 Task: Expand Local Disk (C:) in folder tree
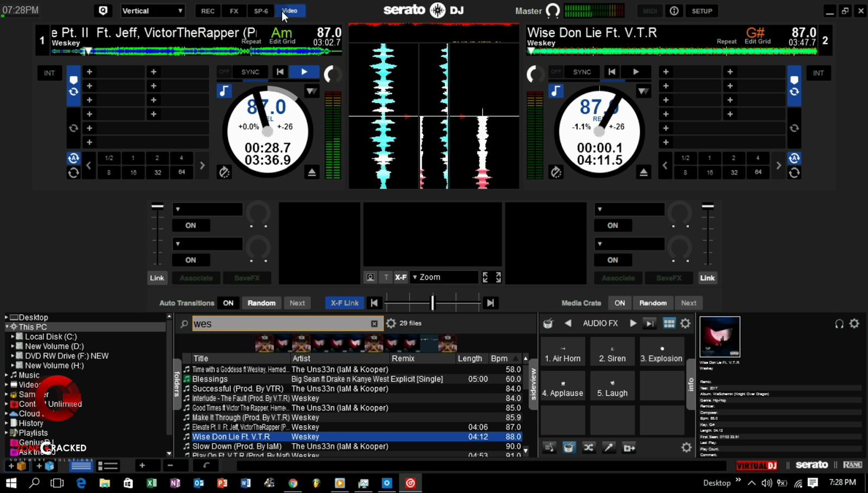coord(12,337)
